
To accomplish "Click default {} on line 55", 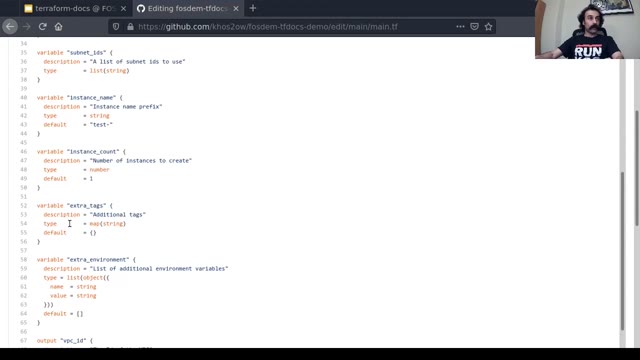I will [x=93, y=233].
